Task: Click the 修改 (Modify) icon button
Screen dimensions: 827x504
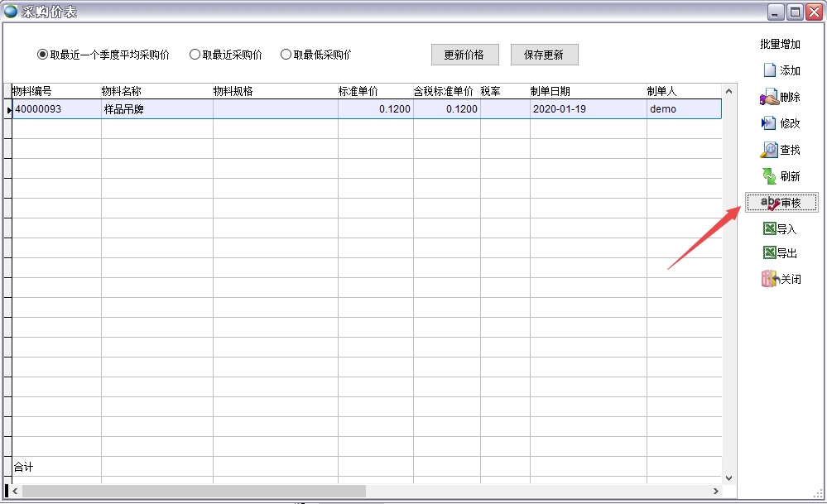Action: (x=781, y=123)
